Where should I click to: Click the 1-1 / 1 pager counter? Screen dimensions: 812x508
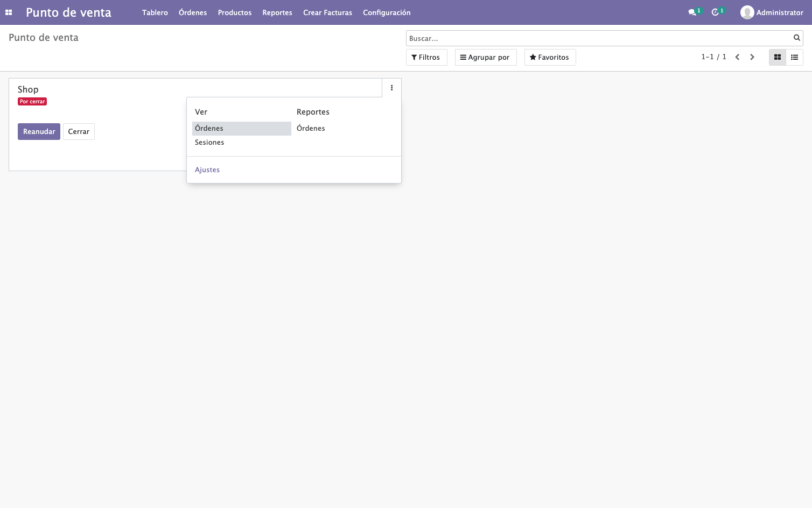(713, 57)
